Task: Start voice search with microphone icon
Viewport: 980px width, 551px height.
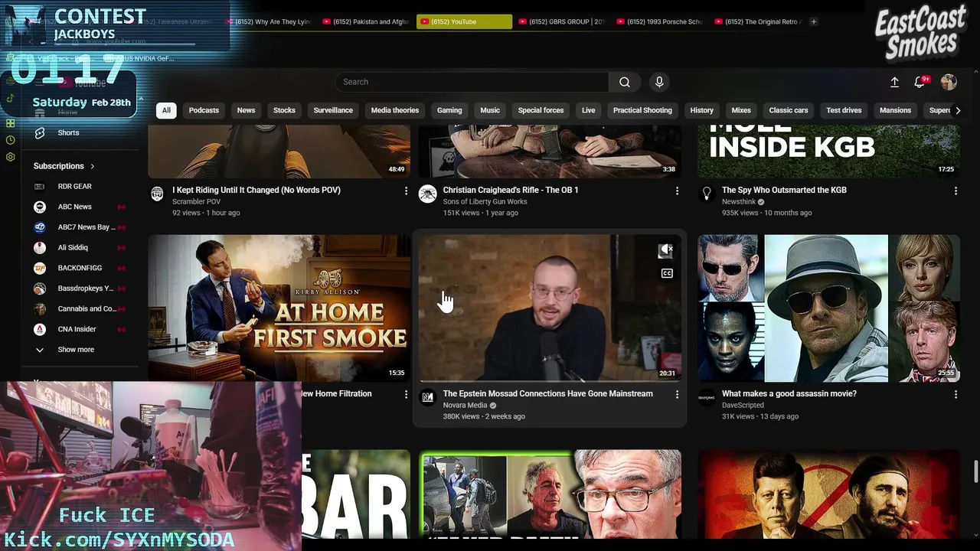Action: [659, 82]
